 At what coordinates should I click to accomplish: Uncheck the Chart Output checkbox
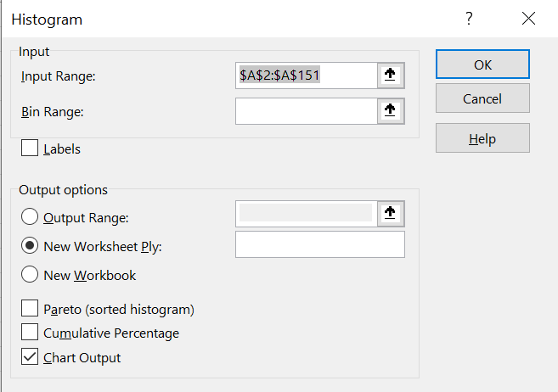(x=30, y=357)
